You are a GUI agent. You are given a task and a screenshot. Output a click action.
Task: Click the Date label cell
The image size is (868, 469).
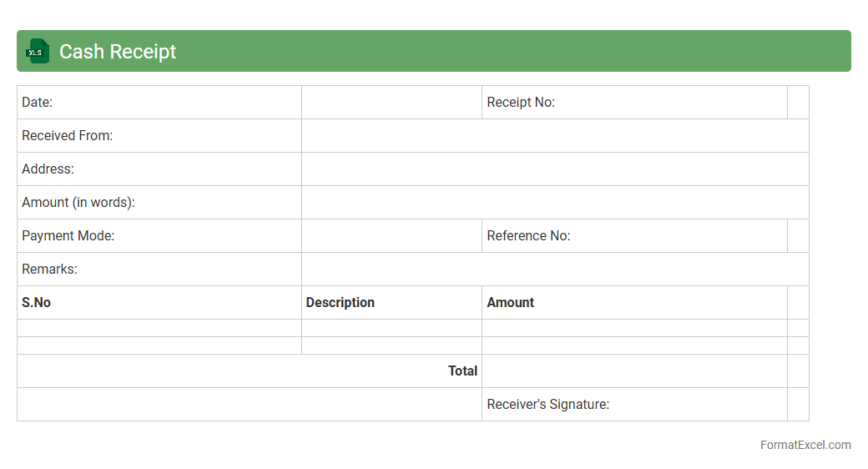click(159, 103)
